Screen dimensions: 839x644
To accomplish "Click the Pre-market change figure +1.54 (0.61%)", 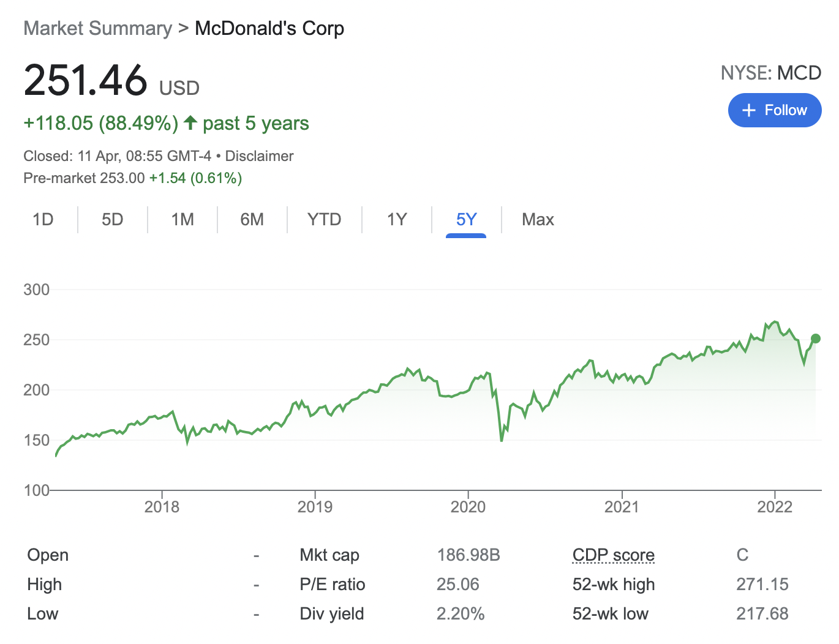I will click(x=195, y=178).
